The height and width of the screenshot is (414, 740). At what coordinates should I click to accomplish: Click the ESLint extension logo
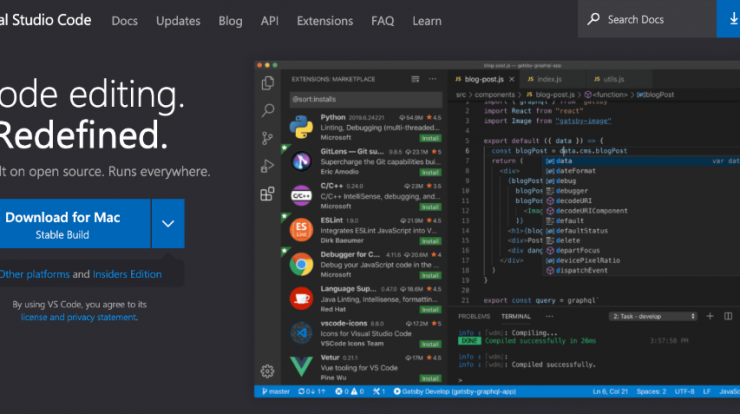(x=301, y=230)
